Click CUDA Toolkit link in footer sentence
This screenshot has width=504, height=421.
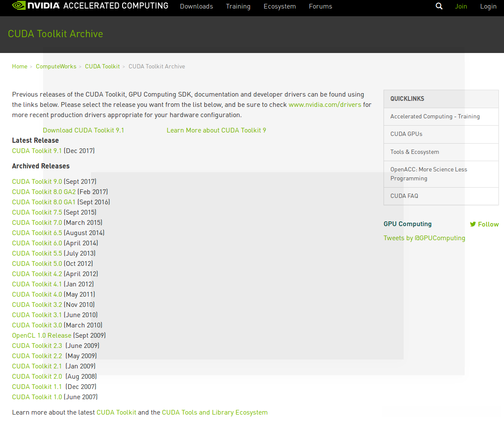pyautogui.click(x=116, y=412)
